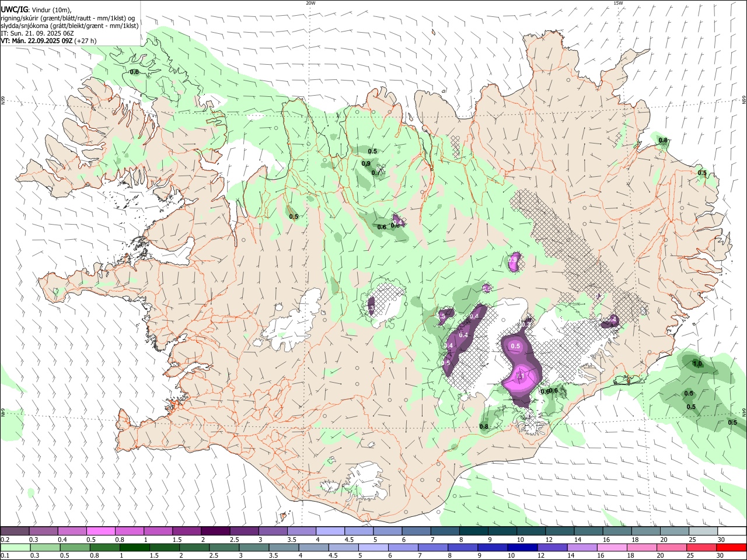The width and height of the screenshot is (747, 560).
Task: Click the pale lavender 5 swatch, lower legend row
Action: tap(373, 547)
